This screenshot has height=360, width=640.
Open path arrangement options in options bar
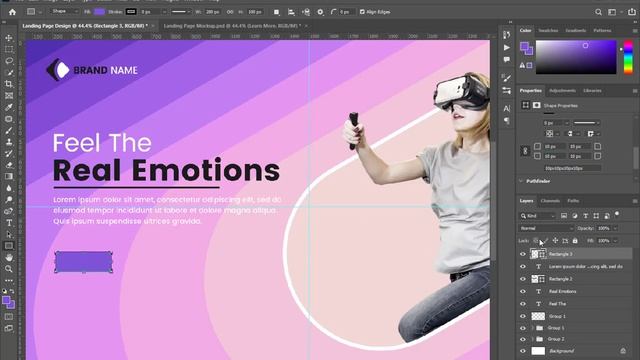tap(306, 12)
